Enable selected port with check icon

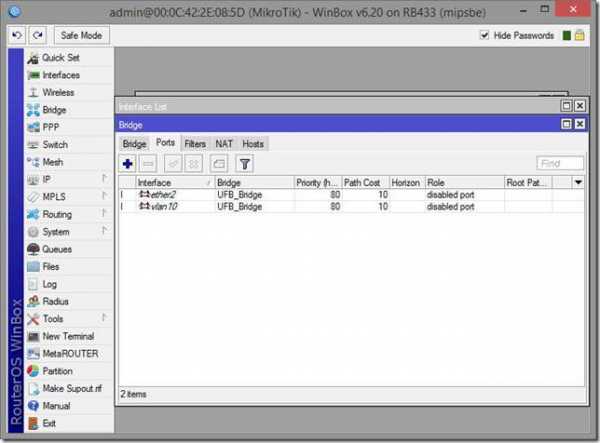point(173,164)
